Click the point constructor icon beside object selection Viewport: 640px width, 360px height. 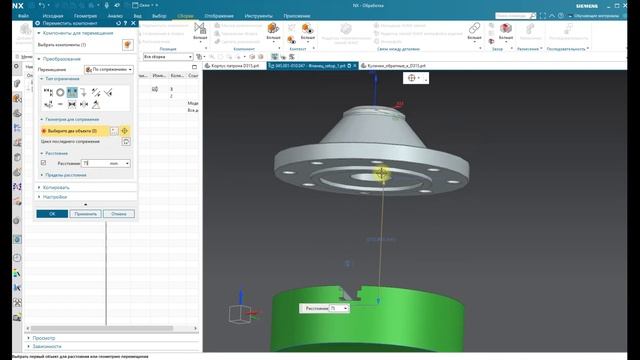(124, 131)
